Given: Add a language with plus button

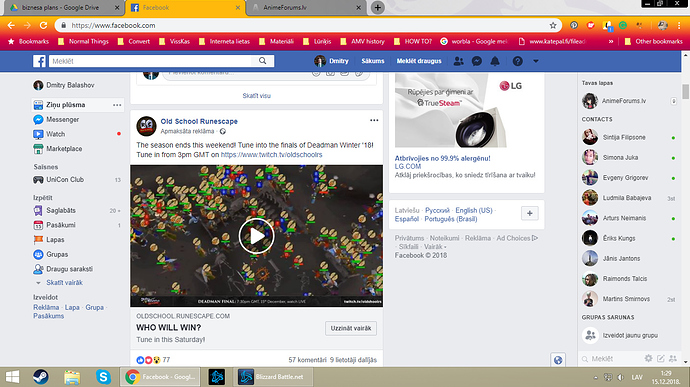Looking at the screenshot, I should click(530, 213).
